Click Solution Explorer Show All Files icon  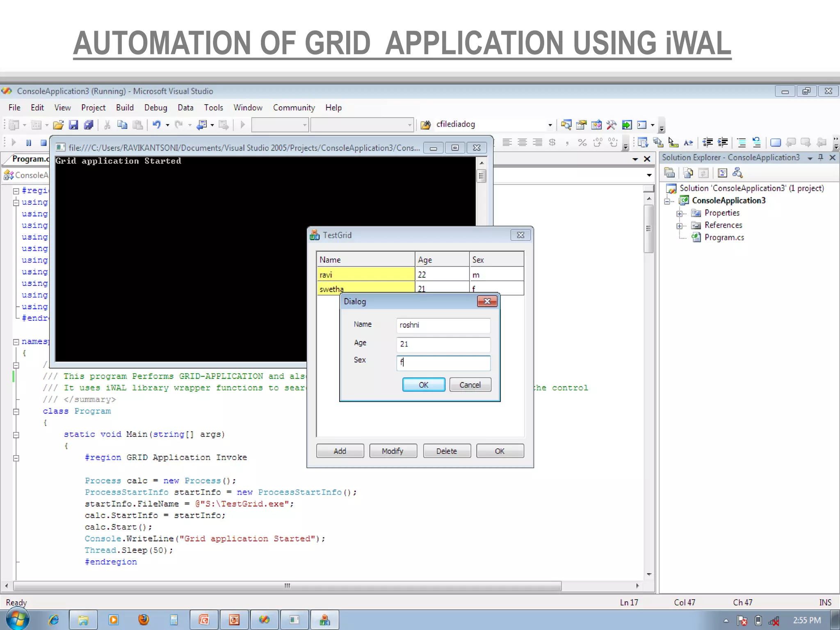pyautogui.click(x=688, y=173)
